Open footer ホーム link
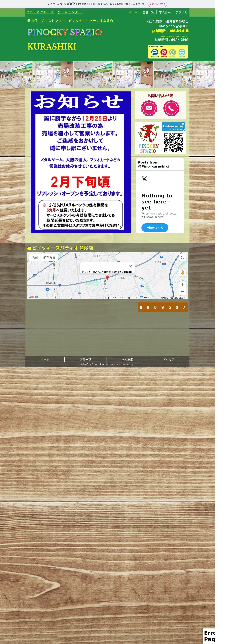237x644 pixels. 45,359
